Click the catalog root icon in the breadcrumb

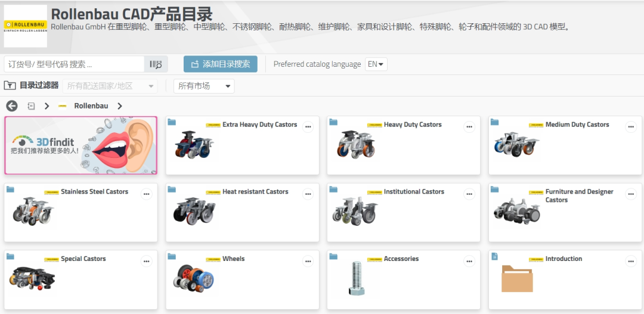point(31,106)
